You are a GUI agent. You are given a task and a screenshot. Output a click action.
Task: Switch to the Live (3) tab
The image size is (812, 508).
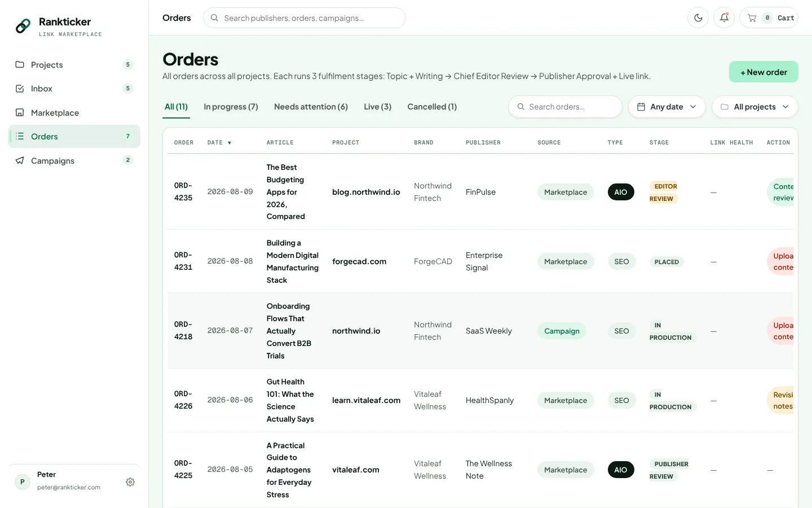pyautogui.click(x=377, y=107)
